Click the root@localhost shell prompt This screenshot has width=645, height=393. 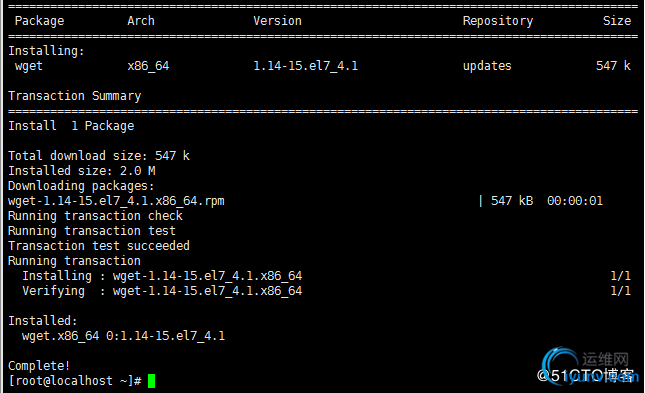75,381
